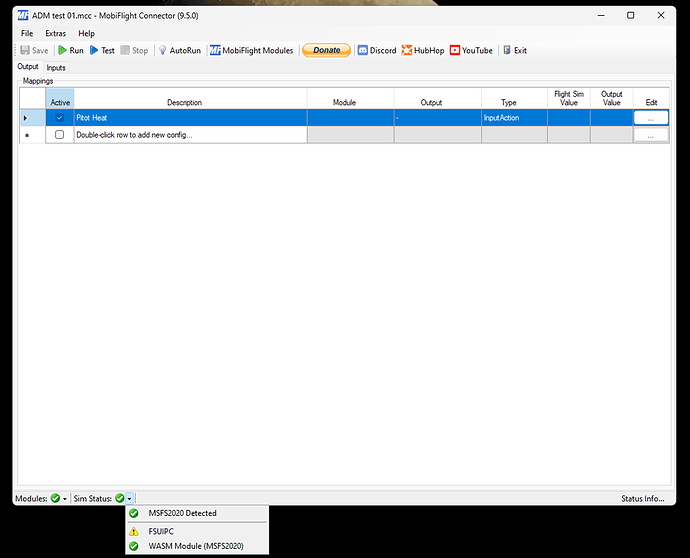The image size is (690, 558).
Task: Check the Active box in new config row
Action: tap(59, 135)
